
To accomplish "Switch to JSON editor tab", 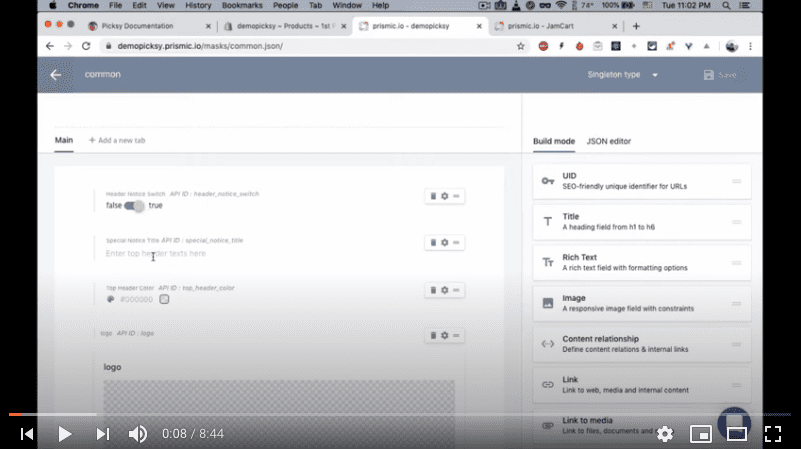I will click(608, 141).
